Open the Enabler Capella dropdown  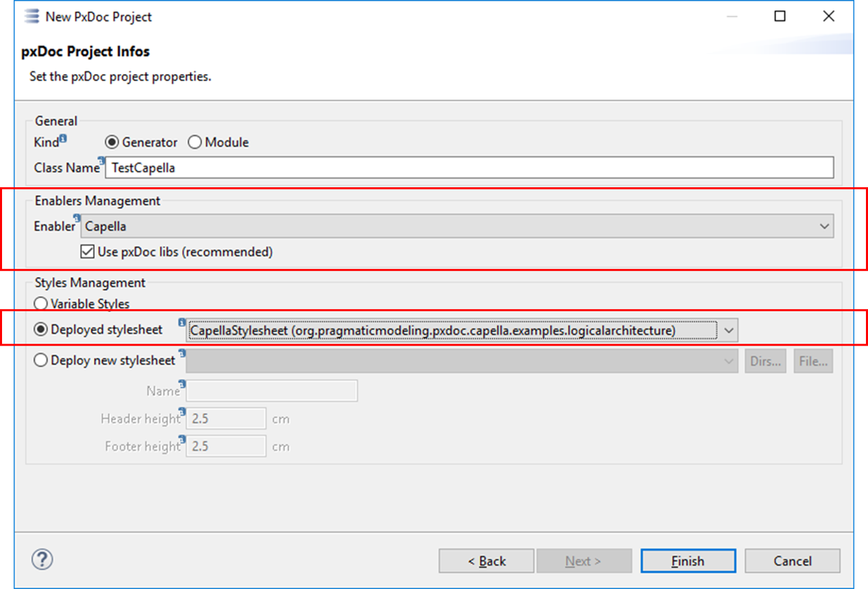coord(457,226)
